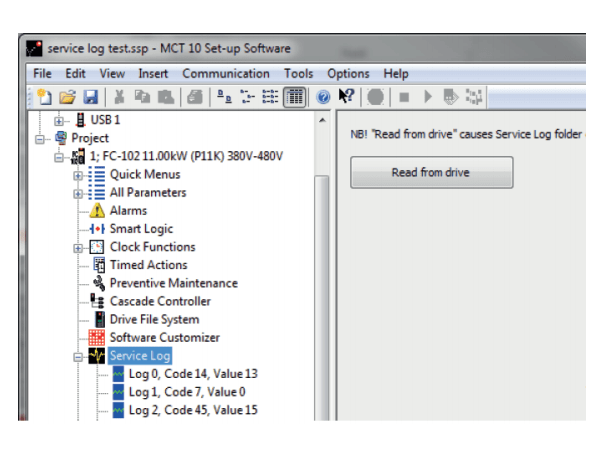Click the Preventive Maintenance wrench icon
This screenshot has height=453, width=605.
(98, 284)
